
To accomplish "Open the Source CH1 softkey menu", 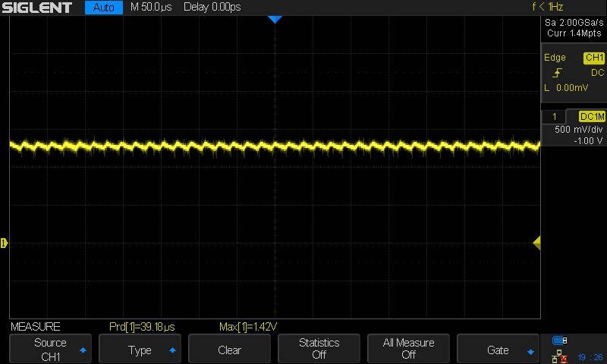I will click(50, 349).
